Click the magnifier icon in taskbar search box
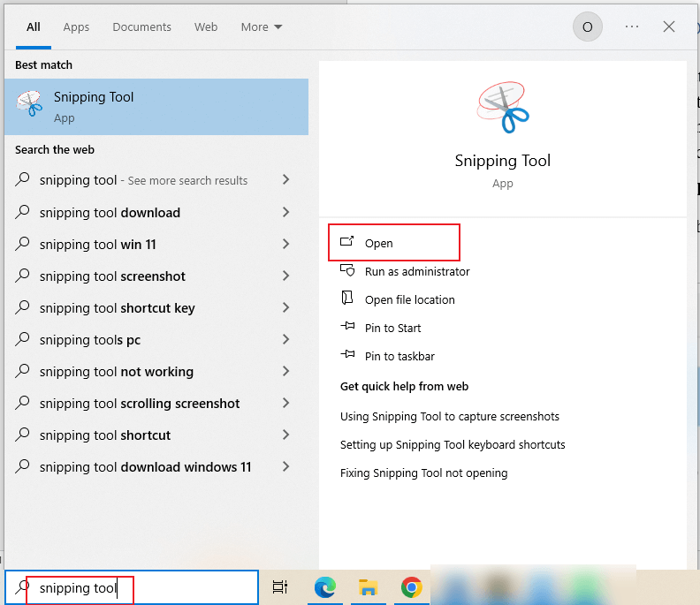This screenshot has width=700, height=605. tap(21, 587)
